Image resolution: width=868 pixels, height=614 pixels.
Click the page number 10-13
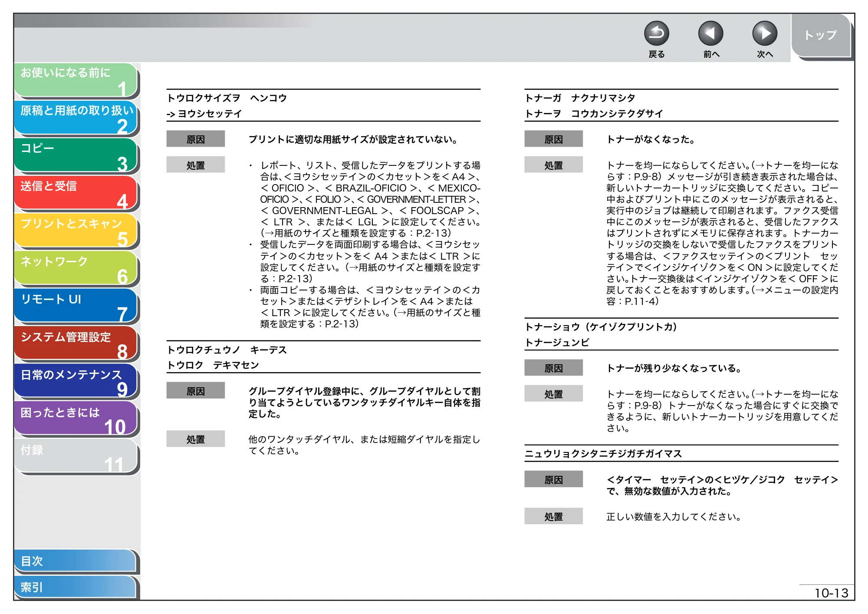pos(831,593)
